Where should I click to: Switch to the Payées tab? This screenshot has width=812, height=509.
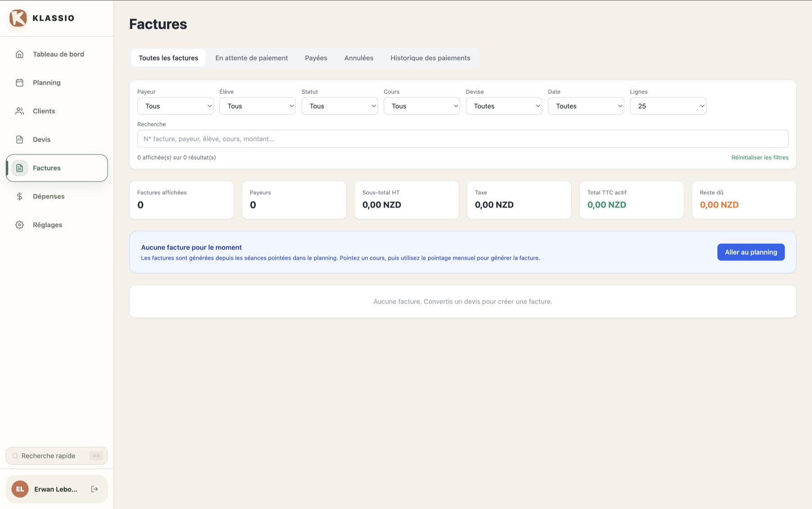pyautogui.click(x=316, y=58)
